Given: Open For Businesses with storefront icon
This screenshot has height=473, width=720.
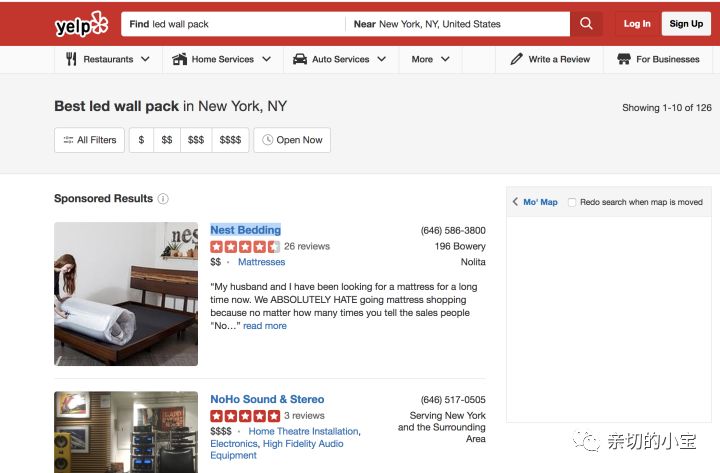Looking at the screenshot, I should (x=658, y=59).
